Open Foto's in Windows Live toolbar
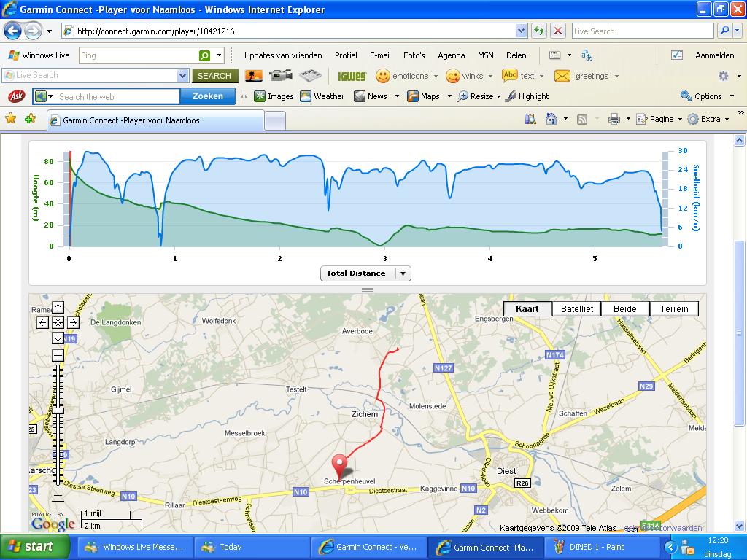The height and width of the screenshot is (560, 747). click(x=414, y=55)
